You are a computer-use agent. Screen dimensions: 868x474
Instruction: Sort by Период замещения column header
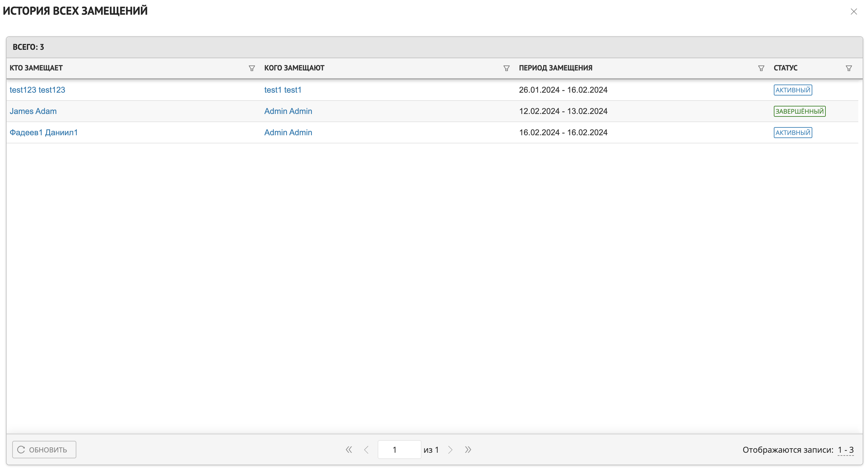[555, 68]
